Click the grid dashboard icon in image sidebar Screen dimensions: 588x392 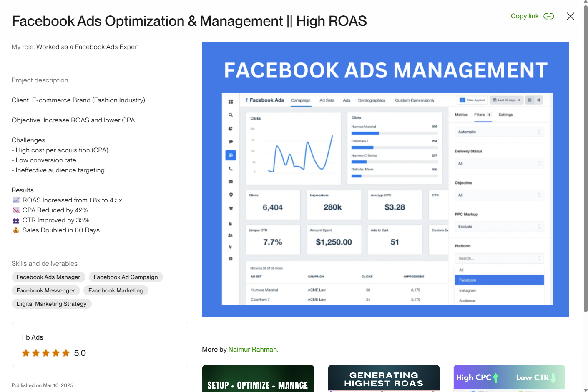click(x=231, y=102)
